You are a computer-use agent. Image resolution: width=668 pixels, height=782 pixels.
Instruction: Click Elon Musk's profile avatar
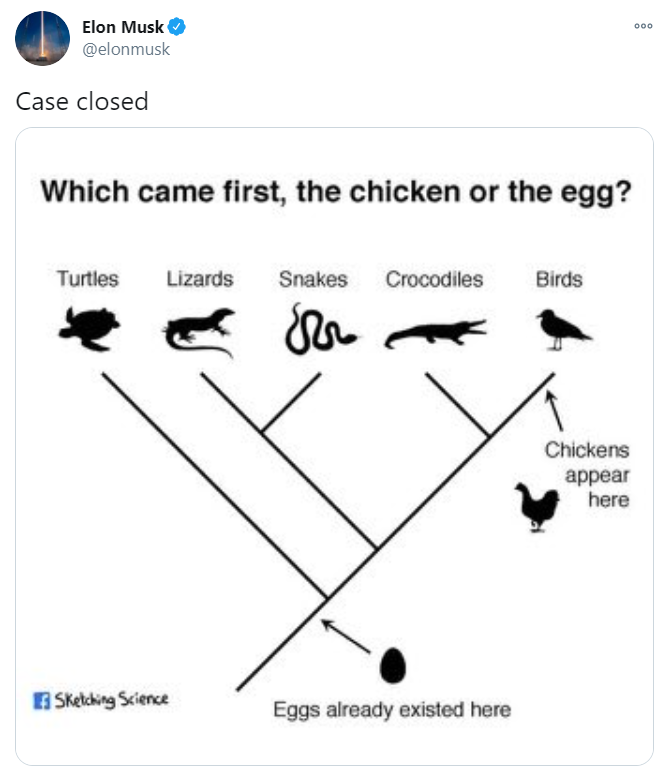(x=42, y=38)
